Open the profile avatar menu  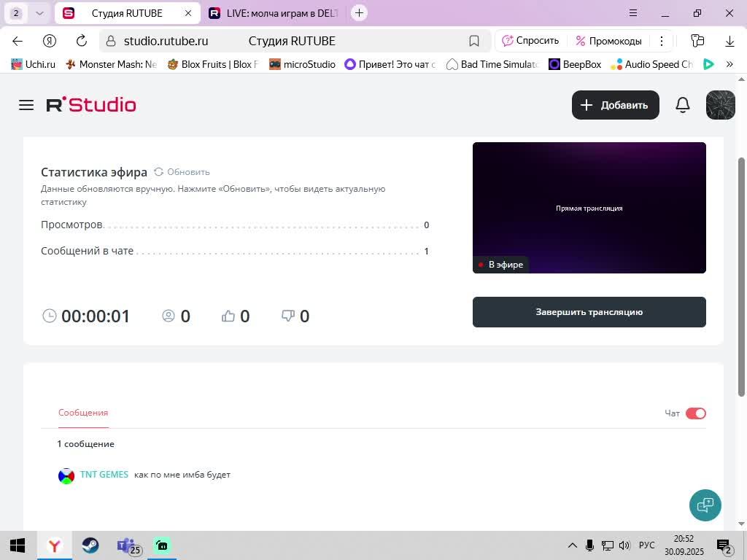tap(720, 105)
